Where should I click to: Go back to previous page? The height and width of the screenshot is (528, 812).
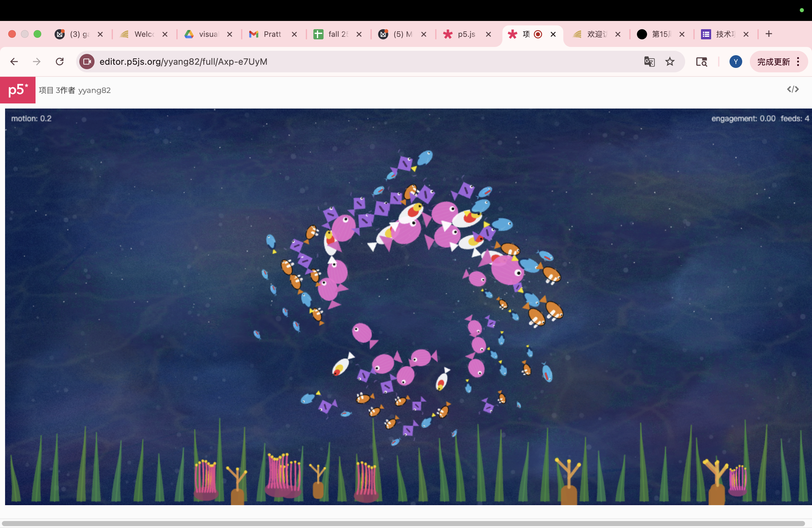point(14,62)
